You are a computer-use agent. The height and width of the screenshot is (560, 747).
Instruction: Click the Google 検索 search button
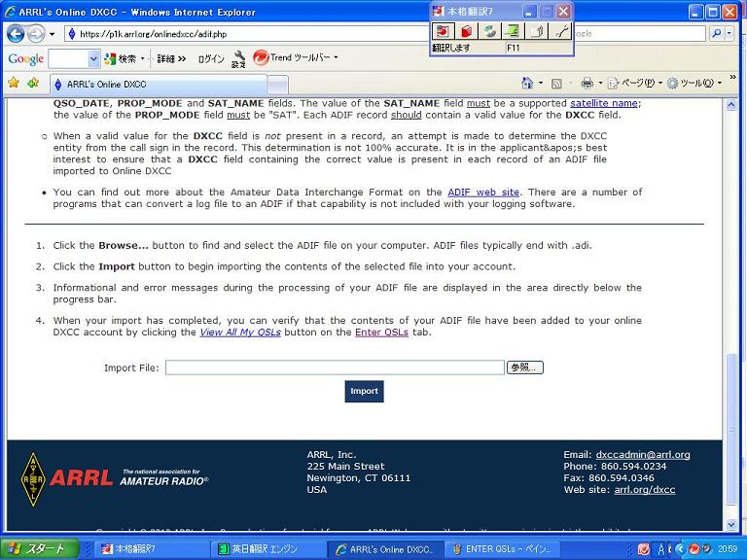[x=121, y=59]
